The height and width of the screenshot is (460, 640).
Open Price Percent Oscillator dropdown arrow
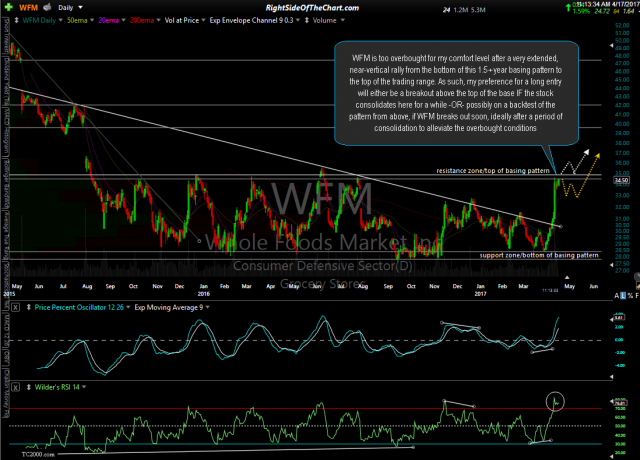[128, 307]
